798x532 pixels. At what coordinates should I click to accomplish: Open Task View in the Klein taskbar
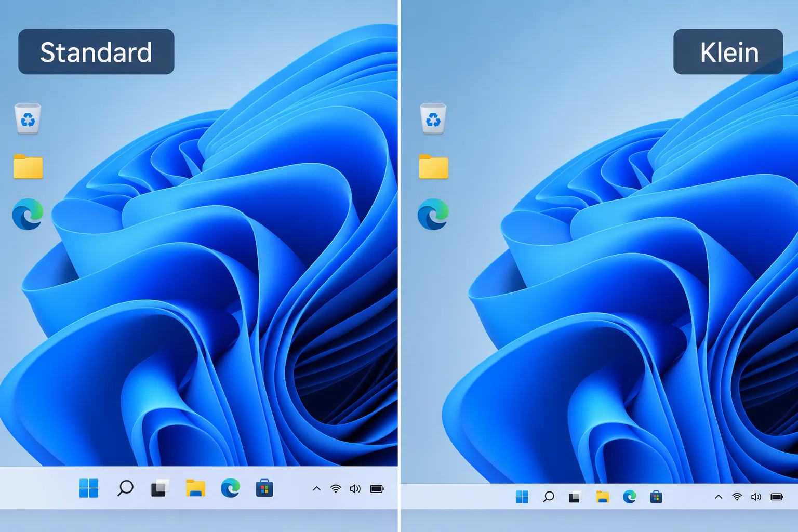coord(575,497)
